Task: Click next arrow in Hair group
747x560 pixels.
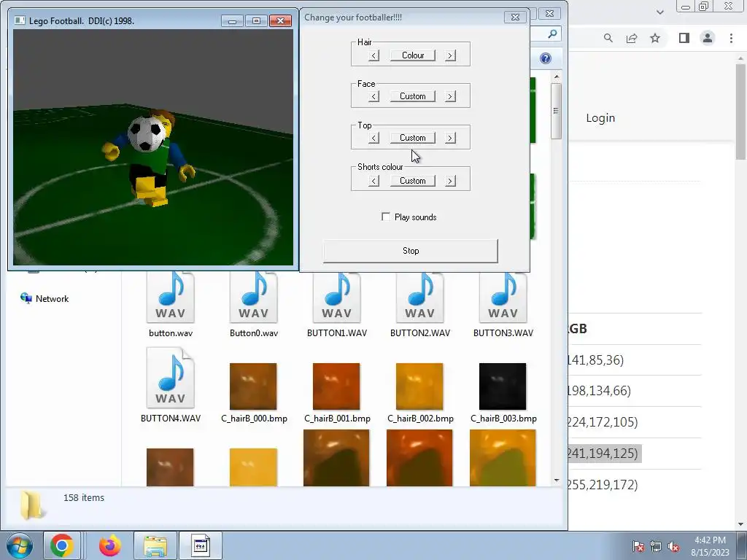Action: tap(450, 55)
